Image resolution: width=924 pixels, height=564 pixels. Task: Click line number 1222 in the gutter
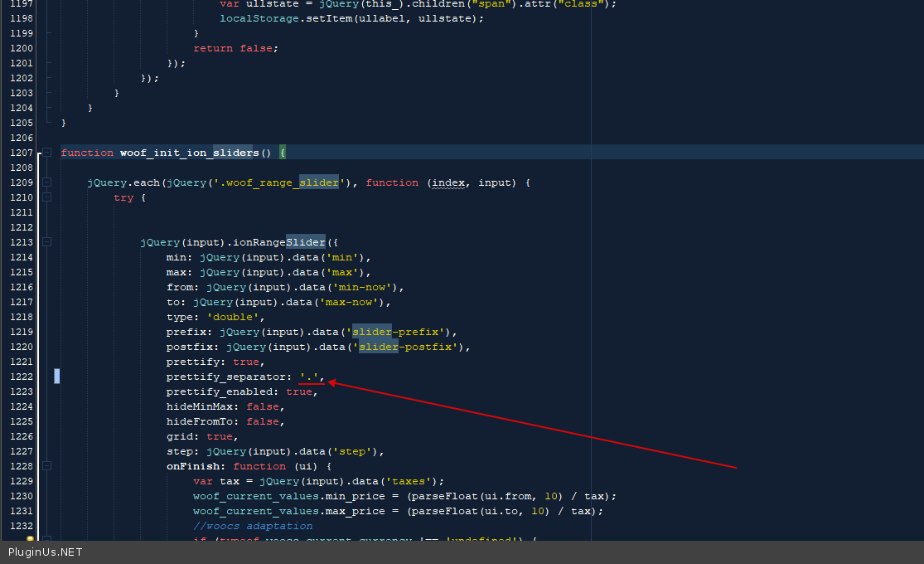(x=22, y=377)
